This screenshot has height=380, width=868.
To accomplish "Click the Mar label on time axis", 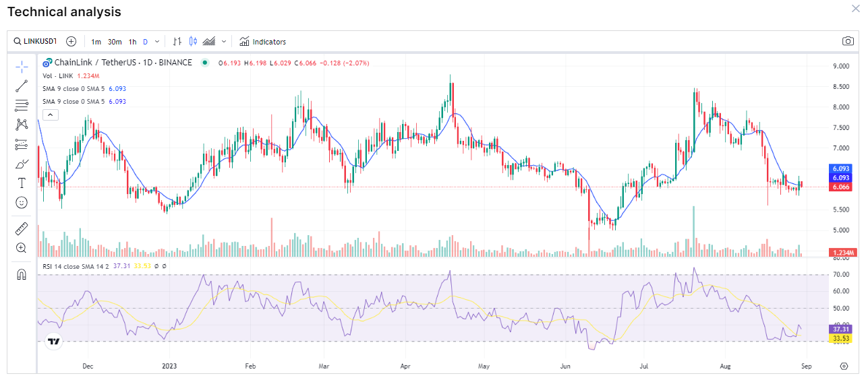I will coord(324,367).
